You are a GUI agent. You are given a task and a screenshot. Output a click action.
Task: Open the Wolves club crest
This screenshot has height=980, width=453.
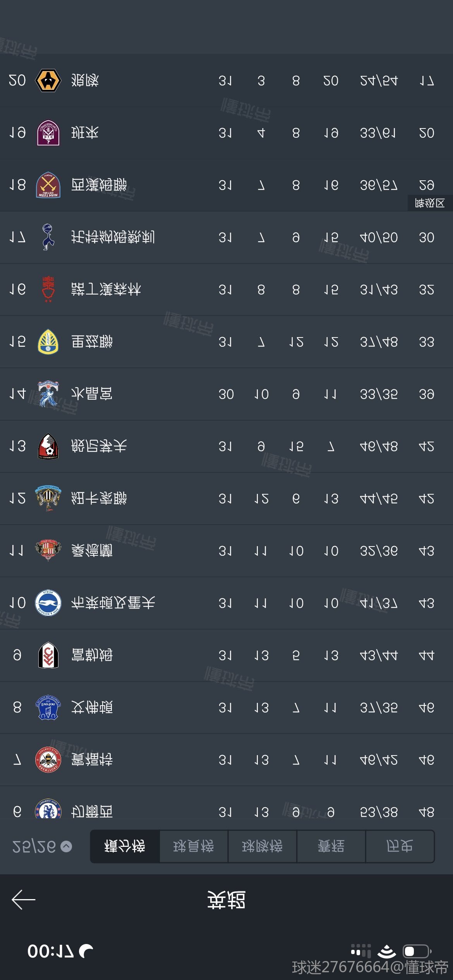(x=48, y=81)
